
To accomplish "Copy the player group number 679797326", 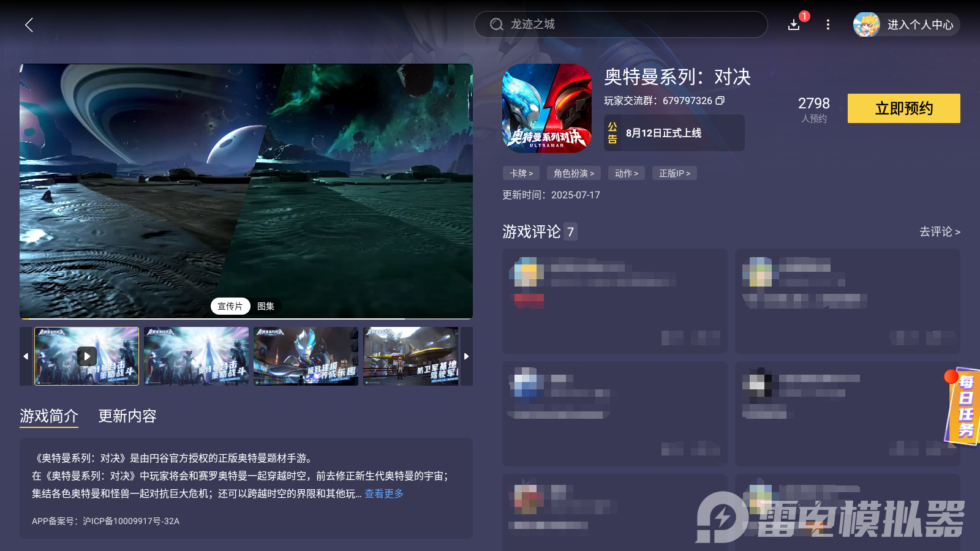I will [x=720, y=100].
